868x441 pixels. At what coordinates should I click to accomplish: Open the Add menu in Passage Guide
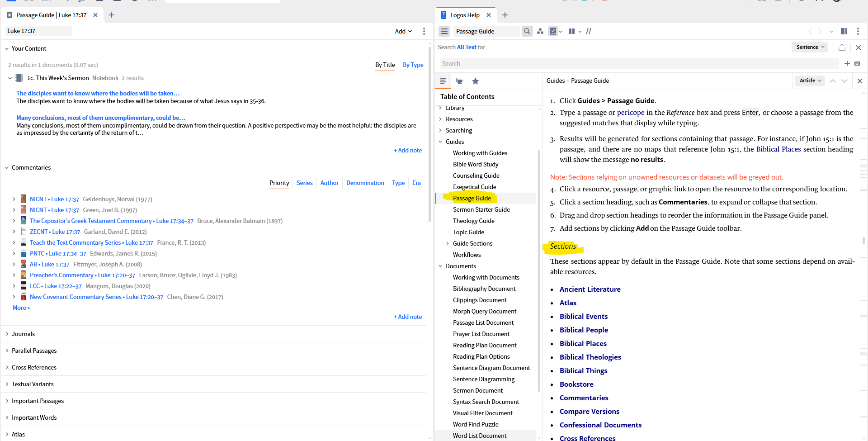[x=403, y=31]
